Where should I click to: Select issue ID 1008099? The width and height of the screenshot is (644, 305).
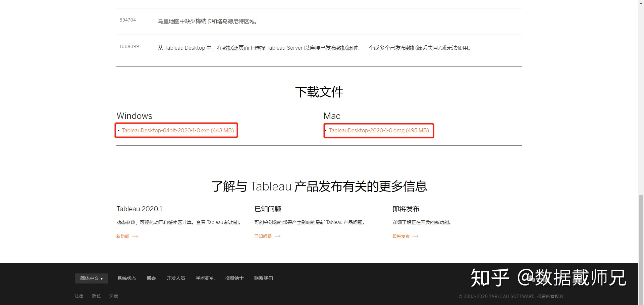pos(129,46)
